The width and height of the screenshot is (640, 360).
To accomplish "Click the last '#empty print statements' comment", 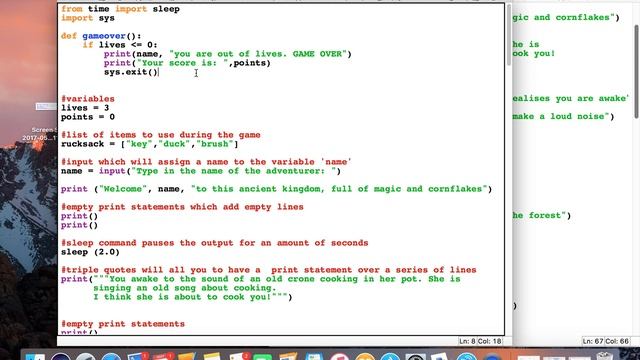I will [x=123, y=324].
